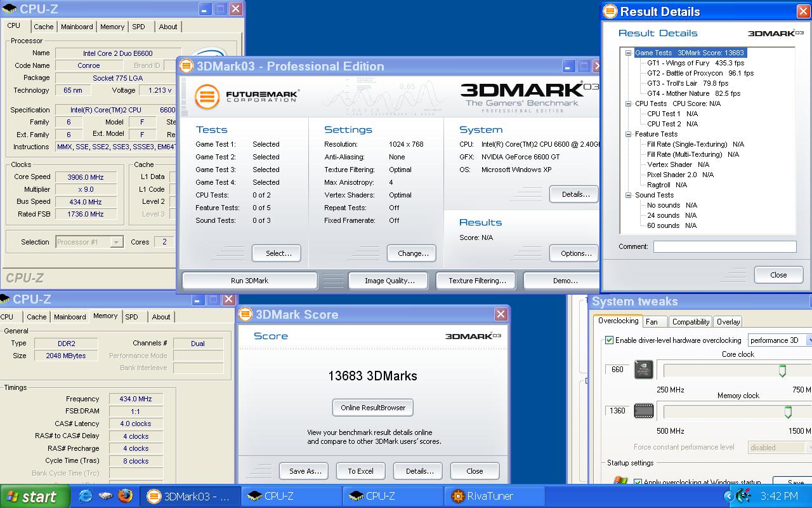This screenshot has width=812, height=508.
Task: Click the core clock slider handle
Action: tap(782, 371)
